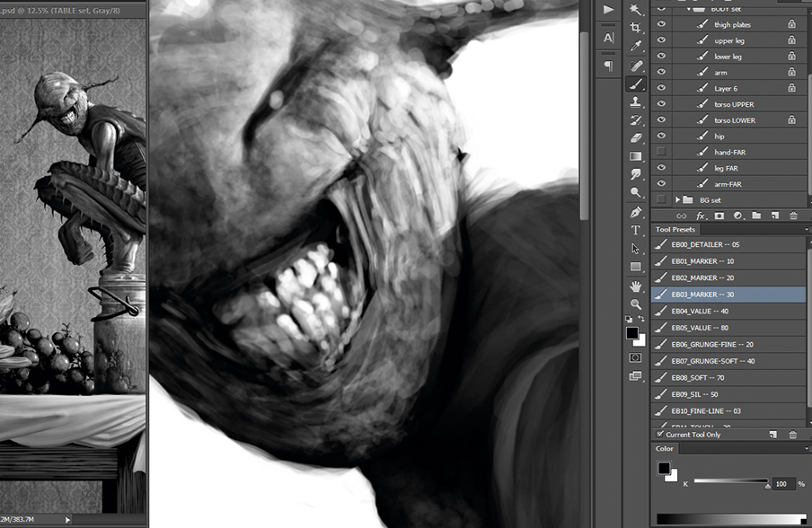Select the Horizontal Type tool
Viewport: 812px width, 528px height.
[636, 231]
